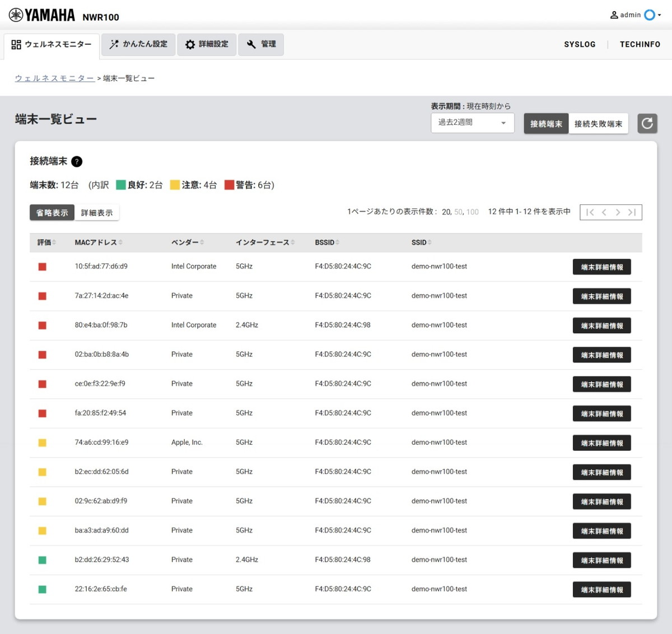Go to the next page icon

point(618,212)
